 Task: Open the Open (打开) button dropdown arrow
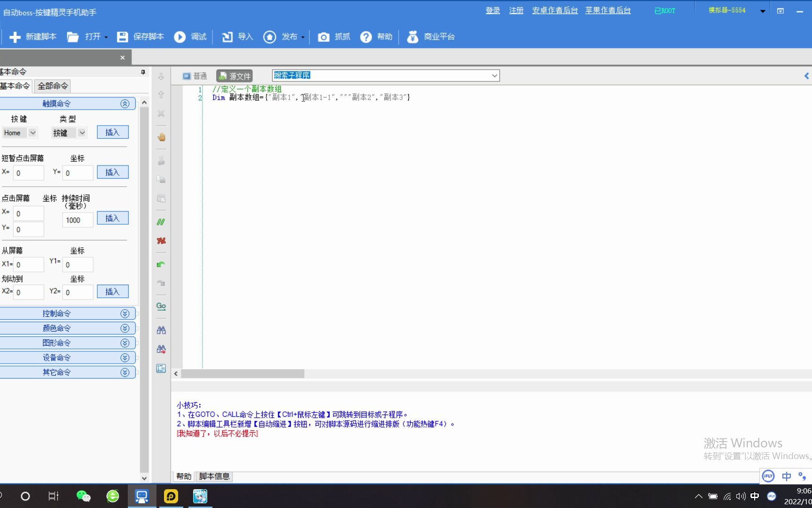(106, 37)
